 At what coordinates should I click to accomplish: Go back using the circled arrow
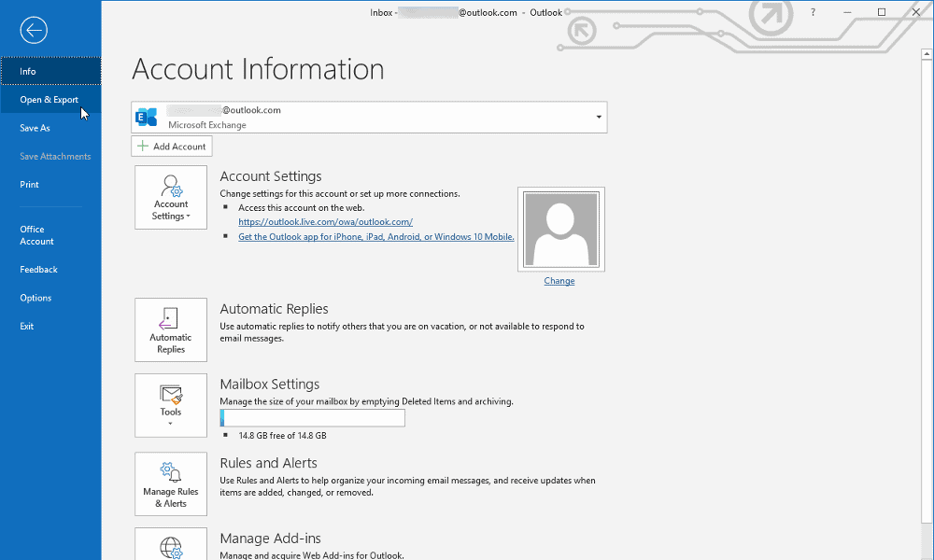[x=34, y=31]
